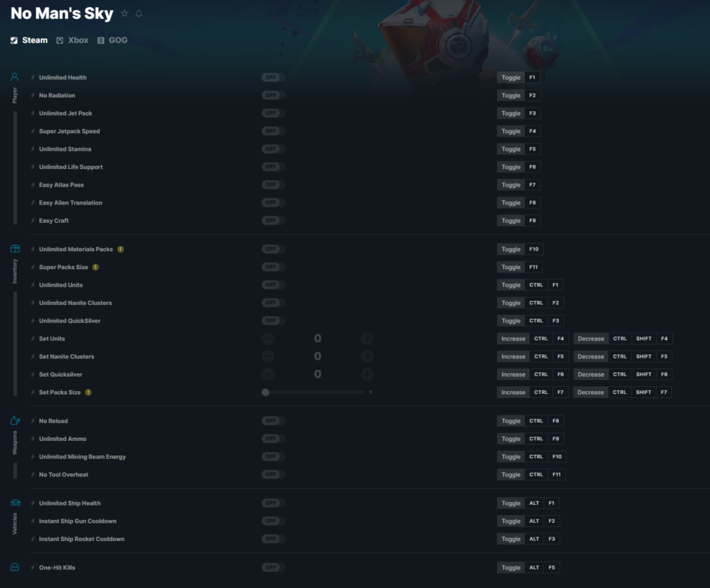The height and width of the screenshot is (588, 710).
Task: Click the notification bell icon
Action: click(x=139, y=14)
